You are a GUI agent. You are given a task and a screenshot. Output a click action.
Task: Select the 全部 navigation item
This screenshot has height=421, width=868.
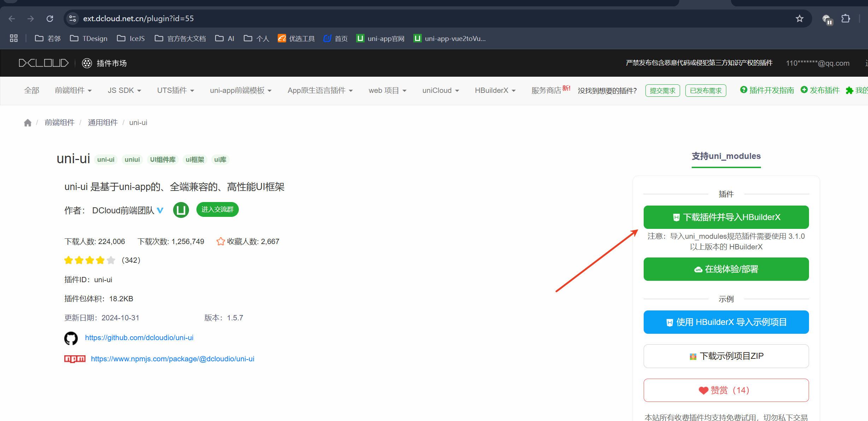[31, 90]
